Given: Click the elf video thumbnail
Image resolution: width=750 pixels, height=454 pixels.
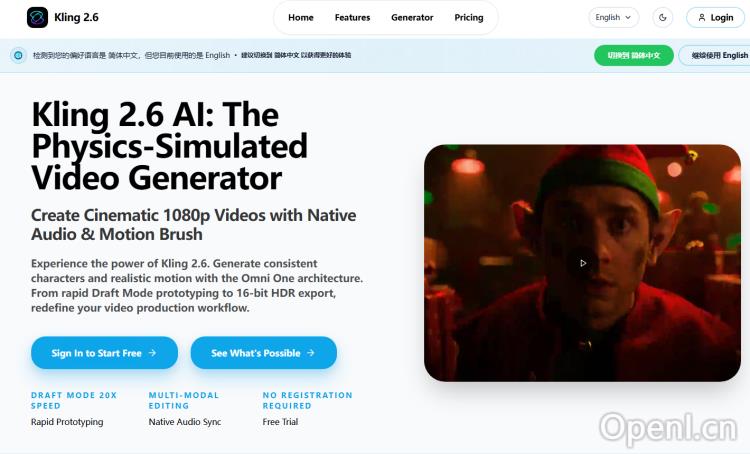Looking at the screenshot, I should (x=582, y=263).
